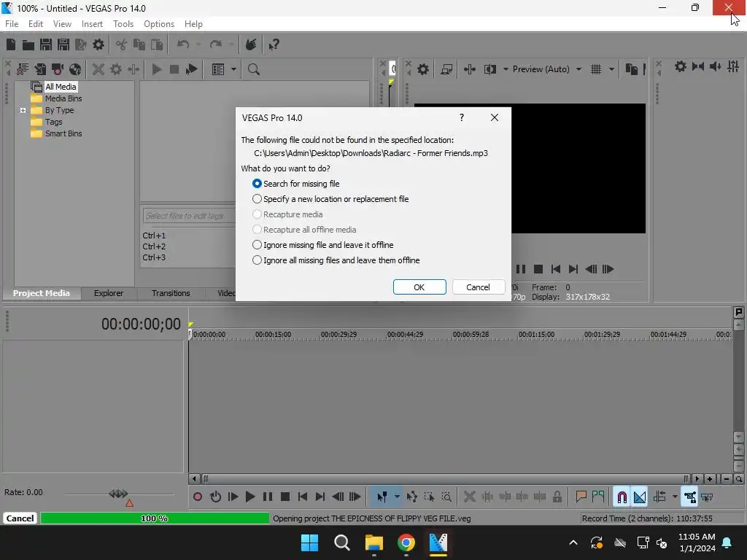Toggle Automatic Crossfades icon

coord(639,497)
